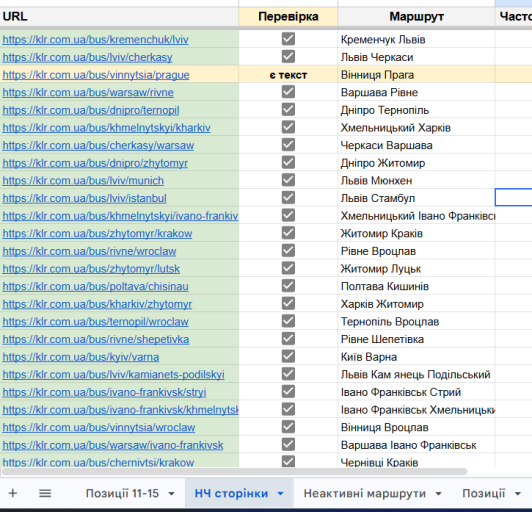Screen dimensions: 532x512
Task: Toggle checkbox for Житомир Краків row
Action: point(288,233)
